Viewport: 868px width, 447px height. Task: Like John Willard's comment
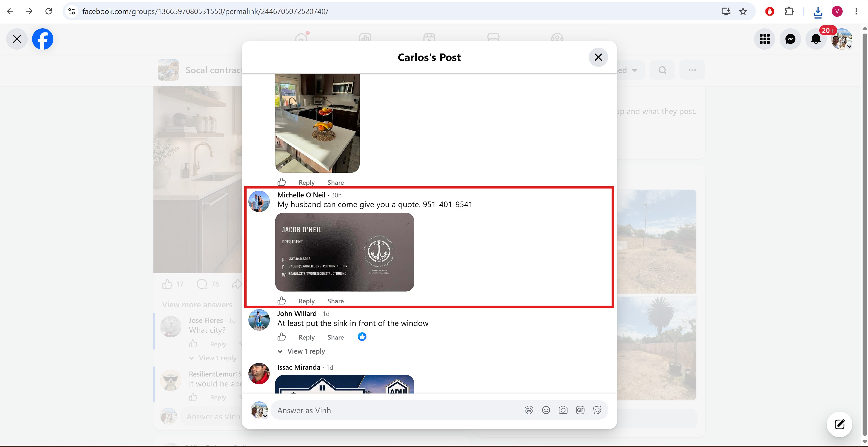282,337
